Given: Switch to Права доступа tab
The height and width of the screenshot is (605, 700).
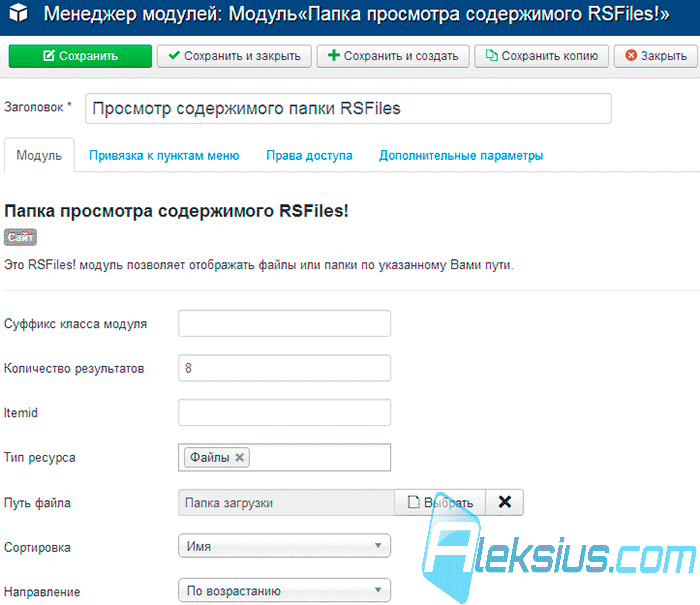Looking at the screenshot, I should pyautogui.click(x=309, y=155).
